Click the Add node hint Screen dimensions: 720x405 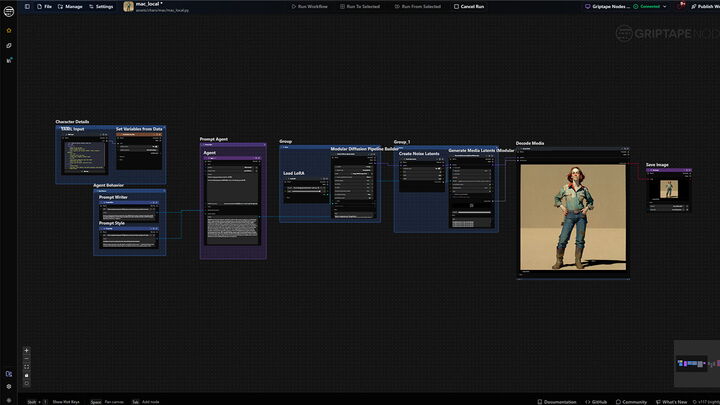pos(151,402)
